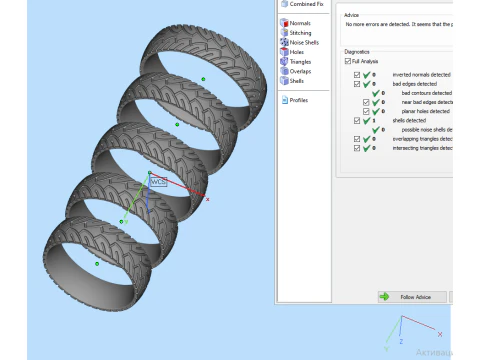Click the green check beside intersecting triangles
Screen dimensions: 480x360
coord(367,148)
